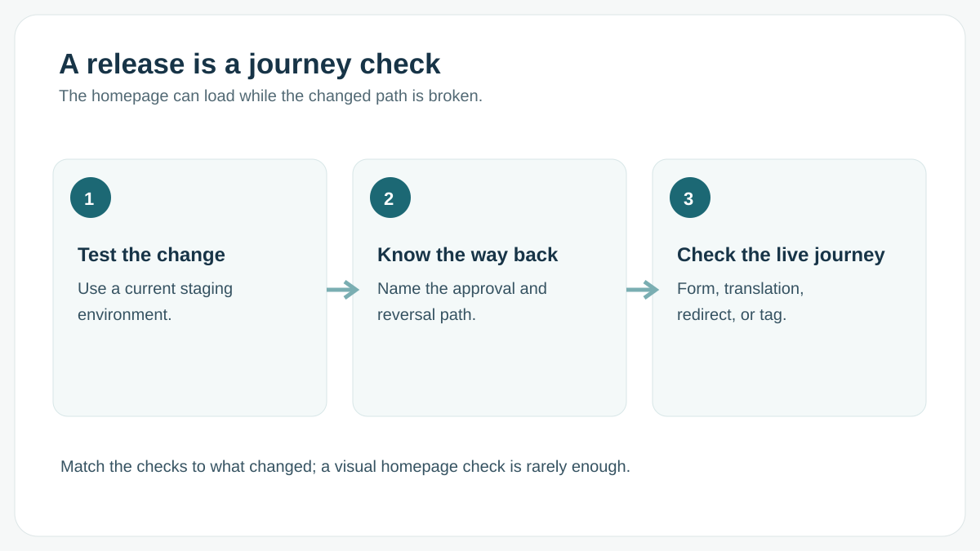The height and width of the screenshot is (551, 980).
Task: Select the "Check the live journey" heading
Action: point(781,255)
